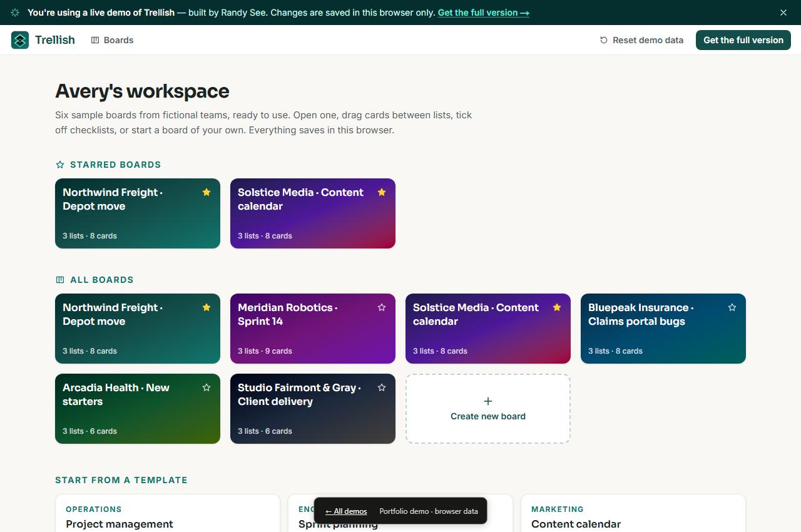Image resolution: width=801 pixels, height=532 pixels.
Task: Unstar Solstice Media board in Starred Boards
Action: coord(382,192)
